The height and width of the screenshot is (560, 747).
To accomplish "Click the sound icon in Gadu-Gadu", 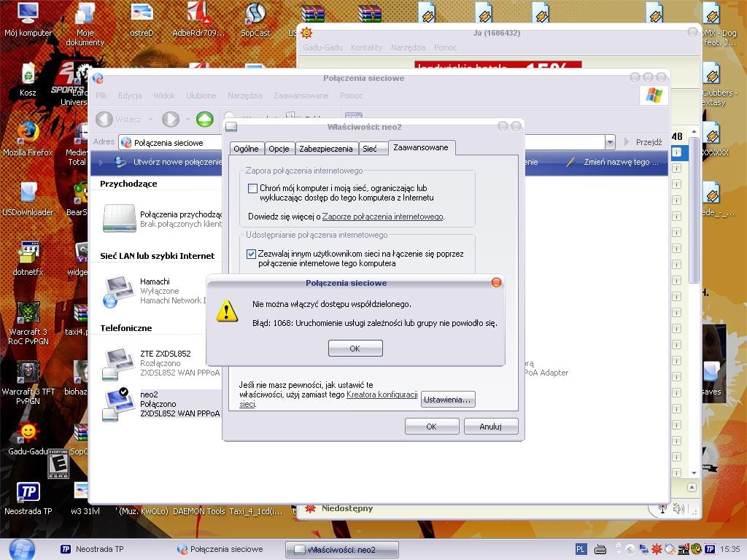I will [678, 509].
